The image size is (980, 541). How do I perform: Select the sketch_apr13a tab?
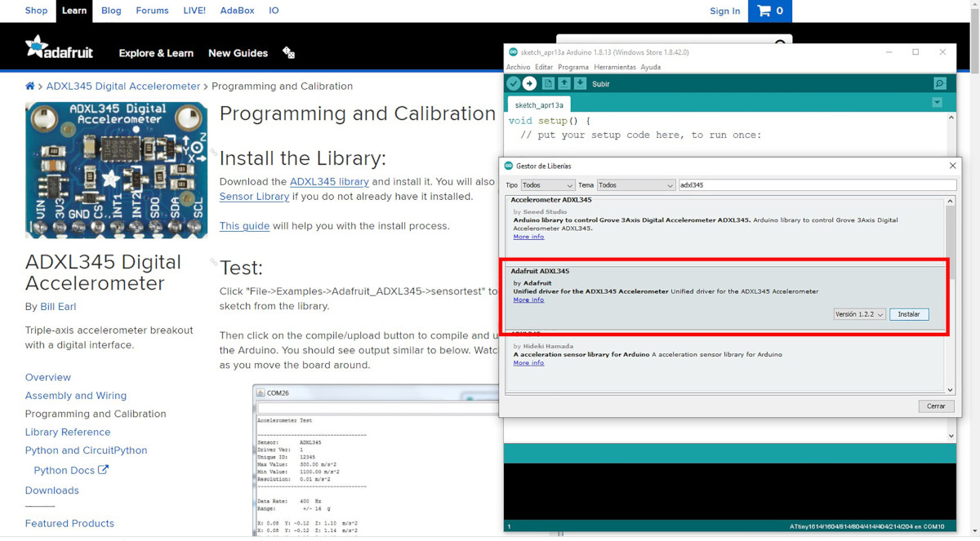[x=539, y=104]
